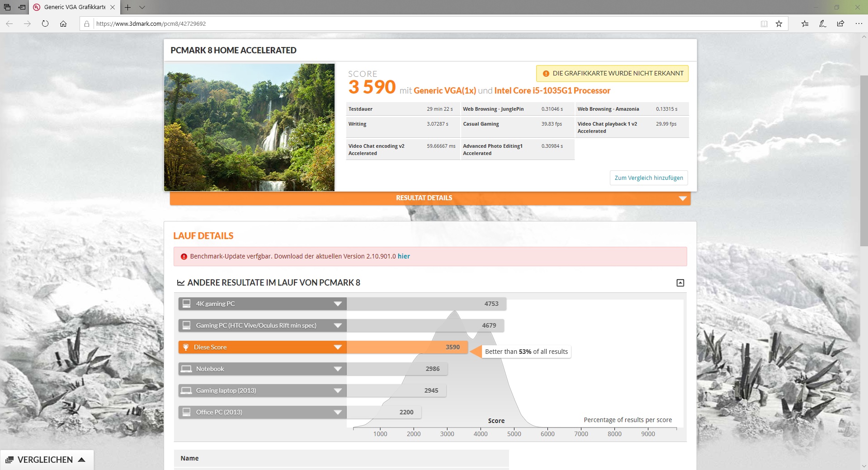
Task: Collapse the Andere Resultate section
Action: (680, 283)
